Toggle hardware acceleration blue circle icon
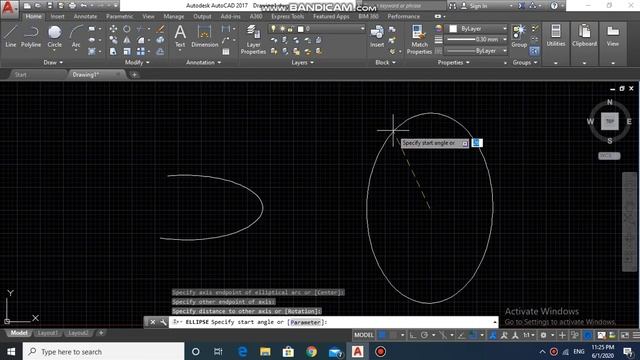The width and height of the screenshot is (640, 360). [x=588, y=335]
